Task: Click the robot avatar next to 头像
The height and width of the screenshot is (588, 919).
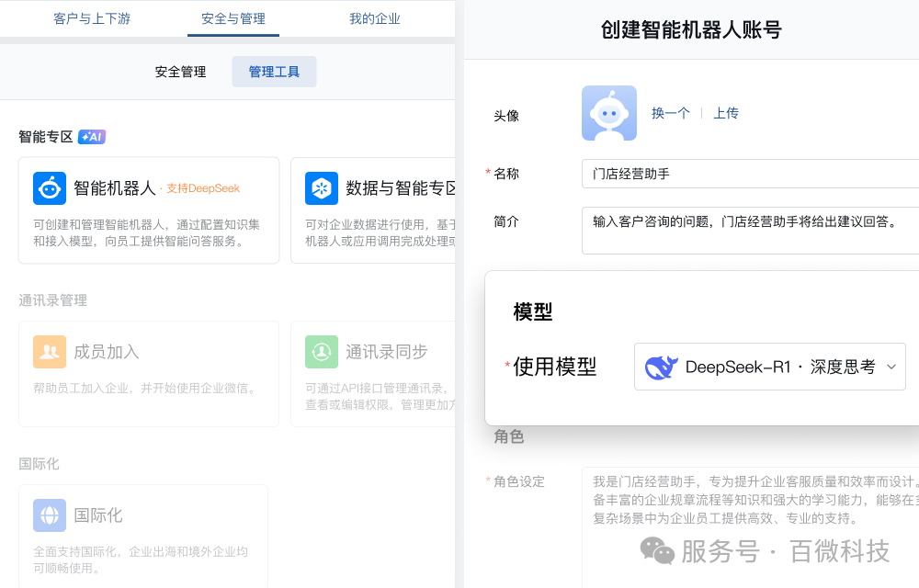Action: tap(608, 113)
